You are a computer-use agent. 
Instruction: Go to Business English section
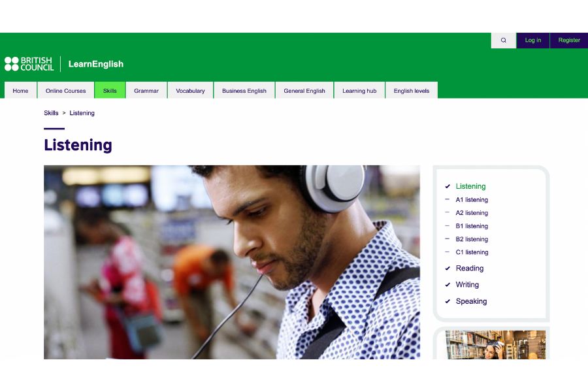click(x=244, y=90)
